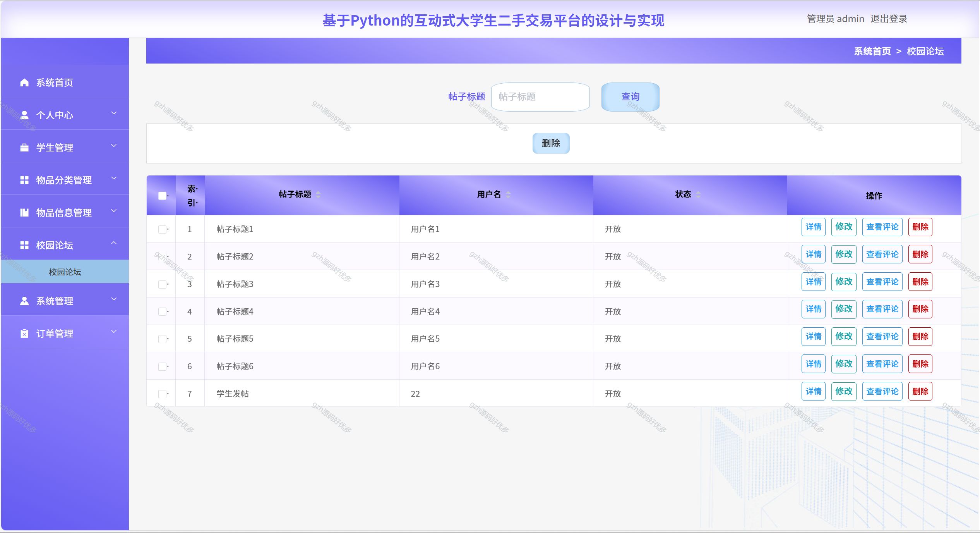Click the 查询 search button
The width and height of the screenshot is (980, 533).
pyautogui.click(x=630, y=97)
